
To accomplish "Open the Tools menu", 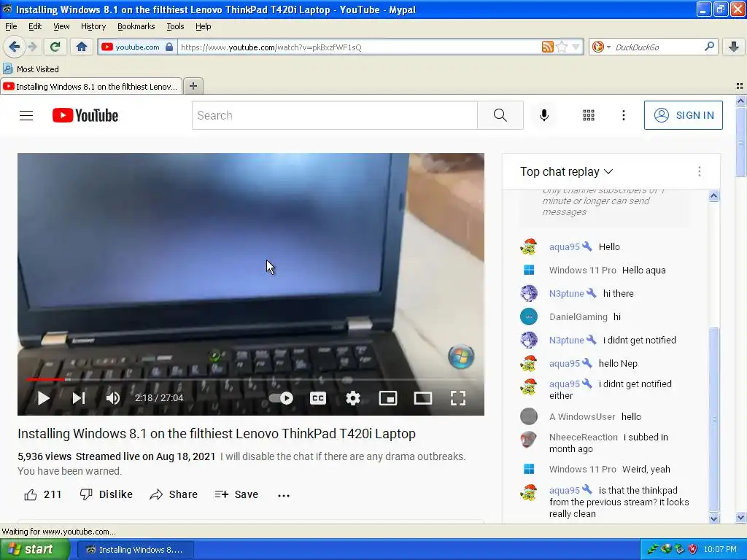I will [x=175, y=26].
